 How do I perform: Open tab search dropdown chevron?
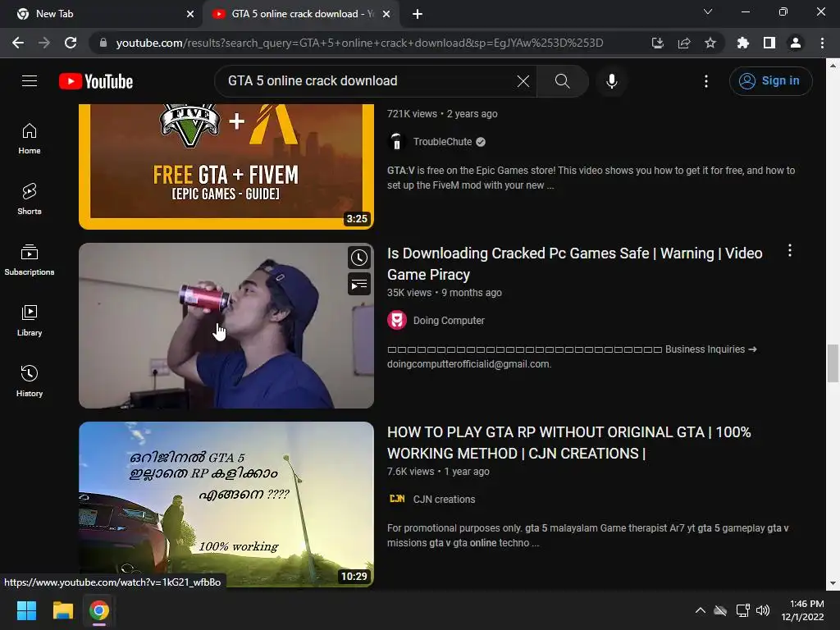(x=708, y=11)
